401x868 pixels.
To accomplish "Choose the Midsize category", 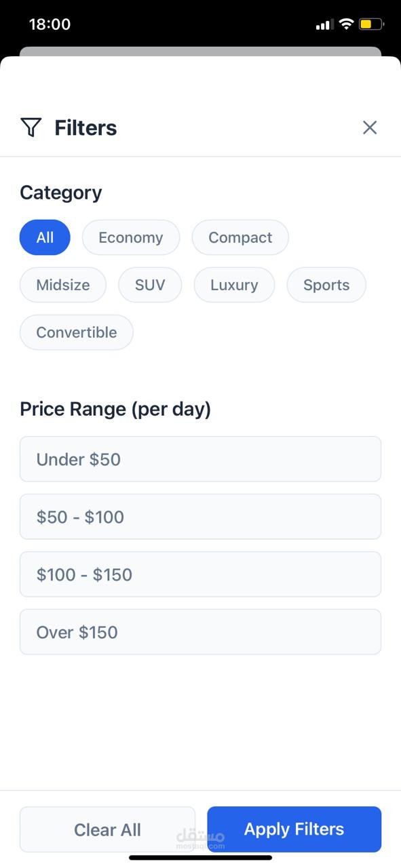I will coord(63,285).
